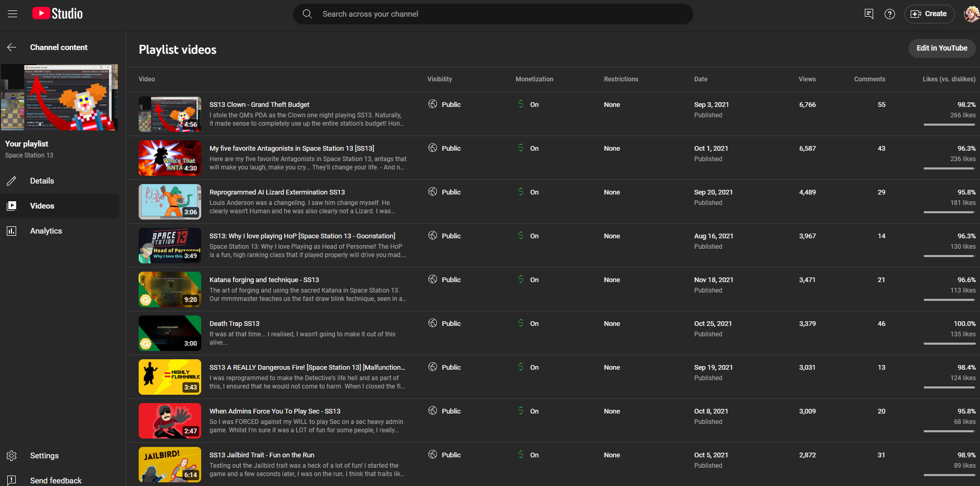Focus the Search across your channel field
The width and height of the screenshot is (980, 486).
[493, 14]
